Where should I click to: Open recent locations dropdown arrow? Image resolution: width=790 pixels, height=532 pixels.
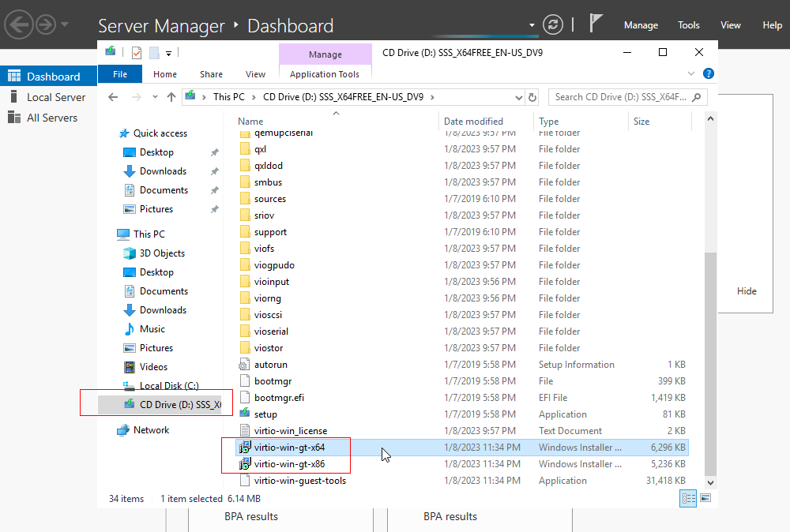[155, 97]
